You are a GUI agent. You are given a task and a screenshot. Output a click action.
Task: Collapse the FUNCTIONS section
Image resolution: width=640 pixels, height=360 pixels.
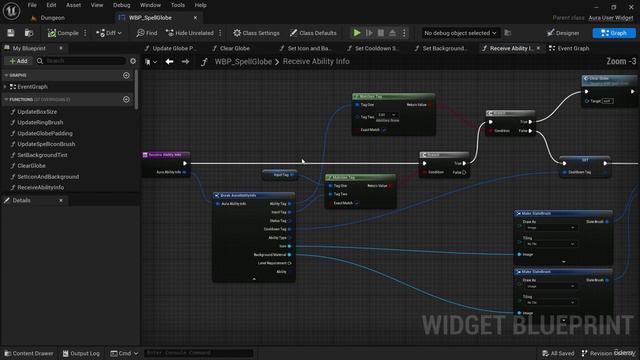click(x=6, y=100)
